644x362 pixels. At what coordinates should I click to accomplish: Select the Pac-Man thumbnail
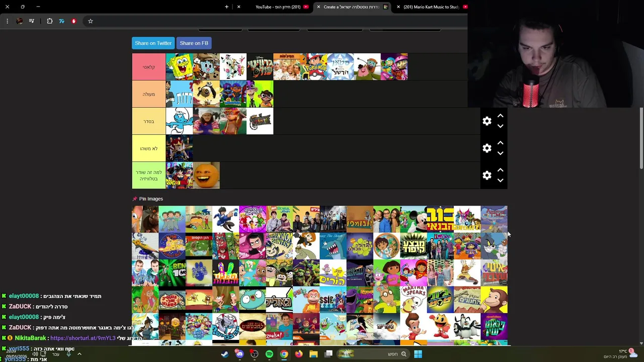[x=440, y=326]
